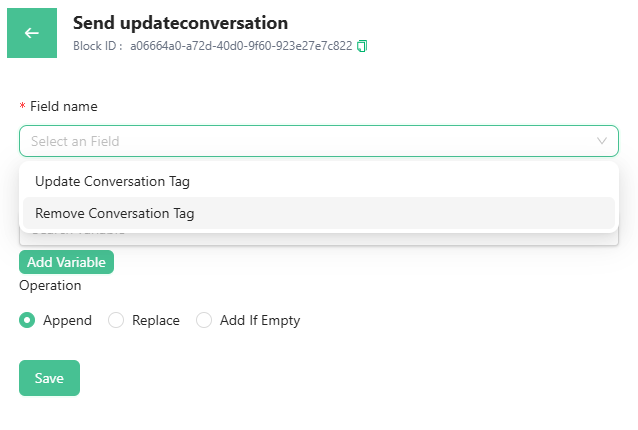Select the Append radio button
Image resolution: width=638 pixels, height=430 pixels.
click(x=27, y=321)
